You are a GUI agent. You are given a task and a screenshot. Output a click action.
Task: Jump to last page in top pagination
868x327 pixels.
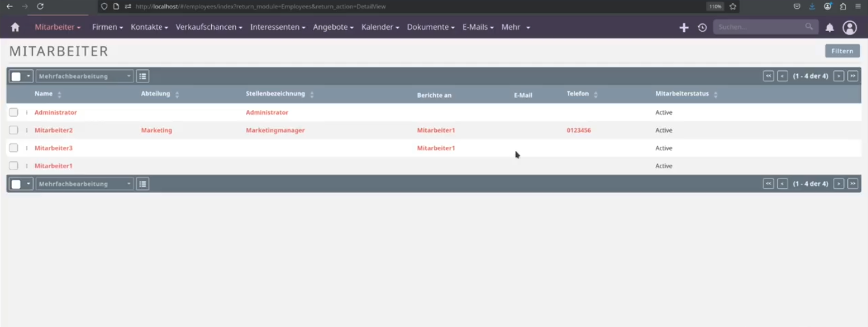(x=853, y=76)
